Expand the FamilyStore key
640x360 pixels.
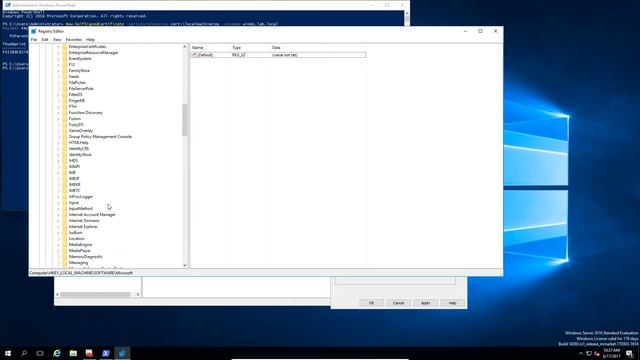58,71
